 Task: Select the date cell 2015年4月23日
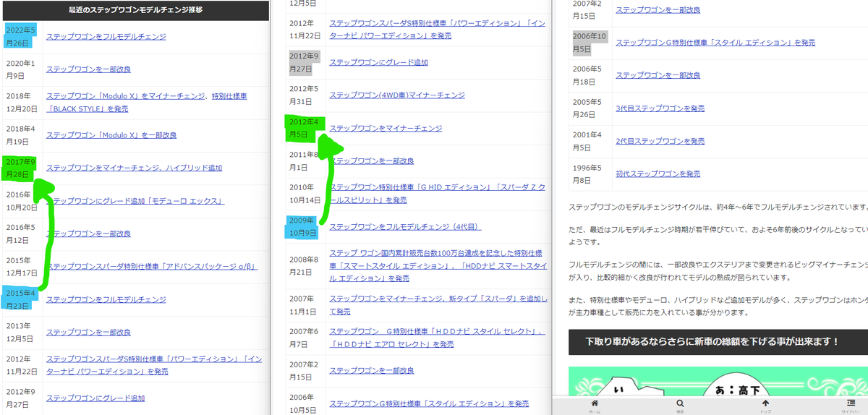point(21,299)
